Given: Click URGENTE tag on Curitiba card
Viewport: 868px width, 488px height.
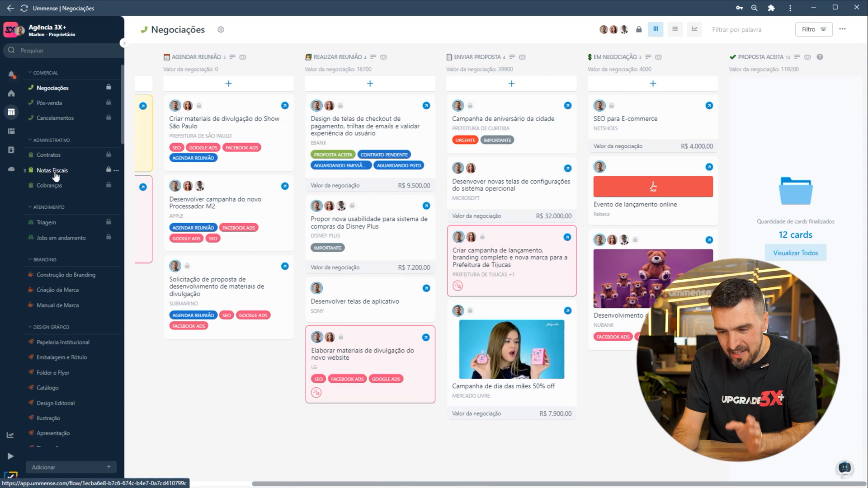Looking at the screenshot, I should [x=465, y=140].
